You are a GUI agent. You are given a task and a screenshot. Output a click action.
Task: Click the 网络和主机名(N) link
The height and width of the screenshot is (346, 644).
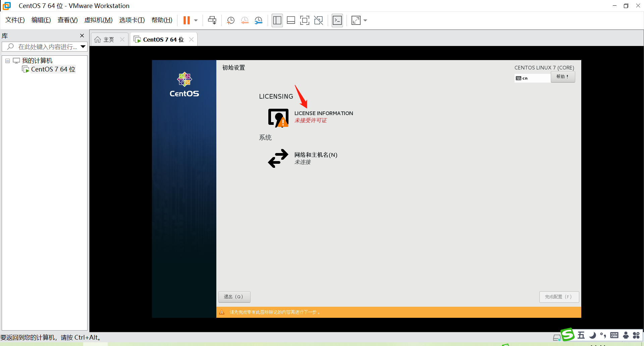(x=316, y=155)
